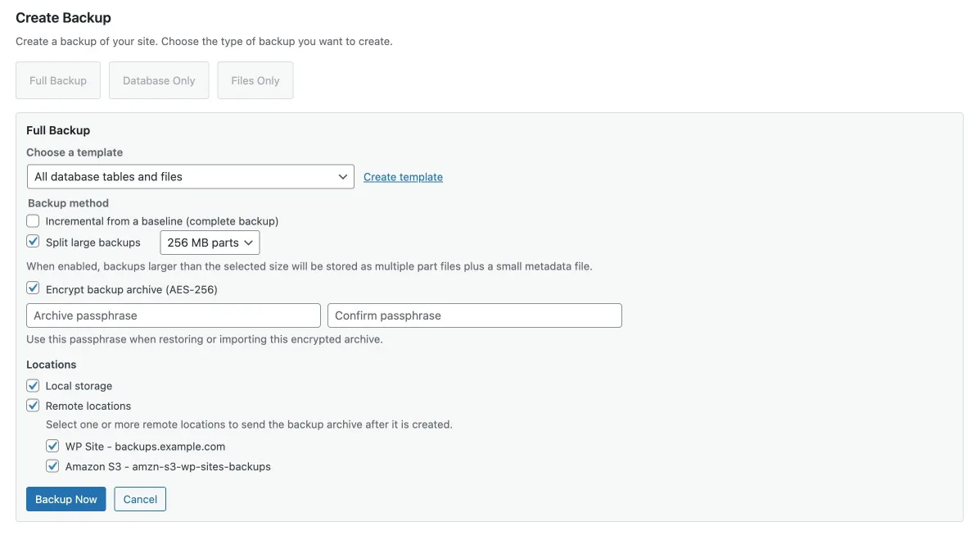Expand the 256 MB parts size dropdown
Image resolution: width=980 pixels, height=540 pixels.
point(210,243)
